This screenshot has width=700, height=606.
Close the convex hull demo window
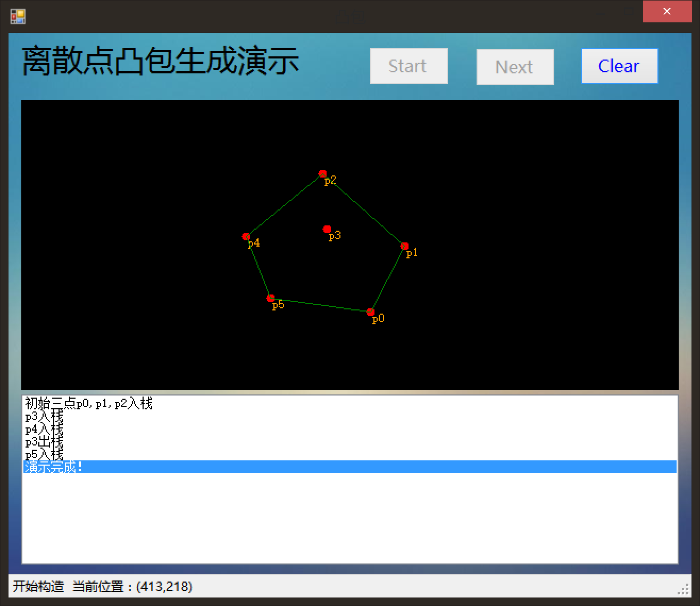point(666,11)
